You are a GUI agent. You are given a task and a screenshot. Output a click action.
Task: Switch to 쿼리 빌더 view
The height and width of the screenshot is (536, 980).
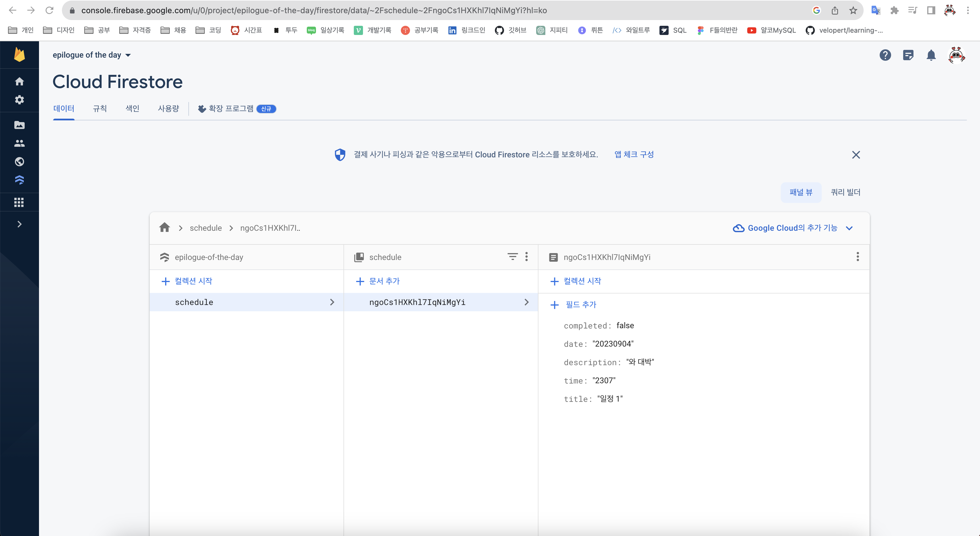[845, 193]
